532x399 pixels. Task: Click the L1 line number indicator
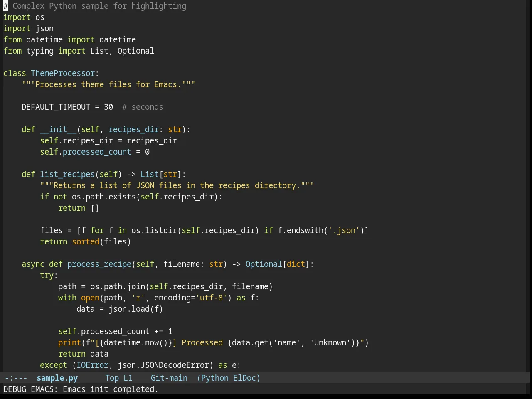click(x=128, y=378)
